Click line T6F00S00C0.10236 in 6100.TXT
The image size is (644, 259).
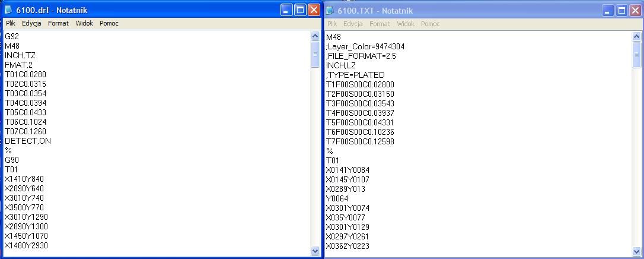point(360,132)
